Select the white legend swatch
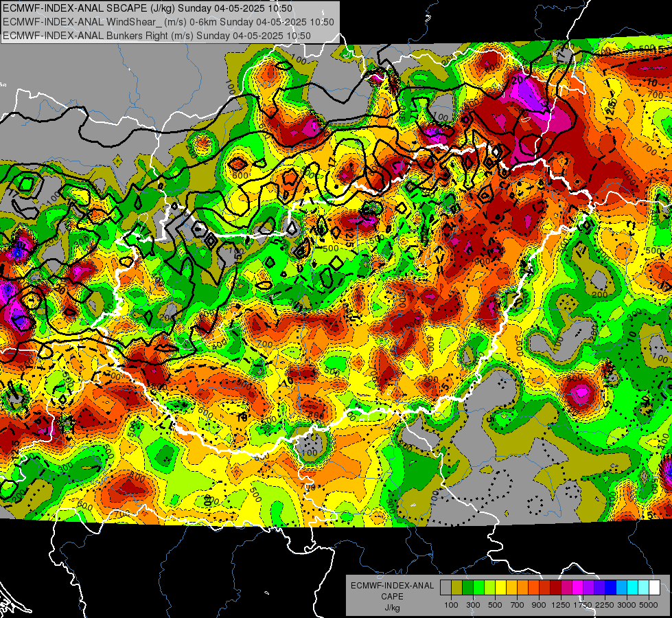This screenshot has height=618, width=672. pos(654,587)
